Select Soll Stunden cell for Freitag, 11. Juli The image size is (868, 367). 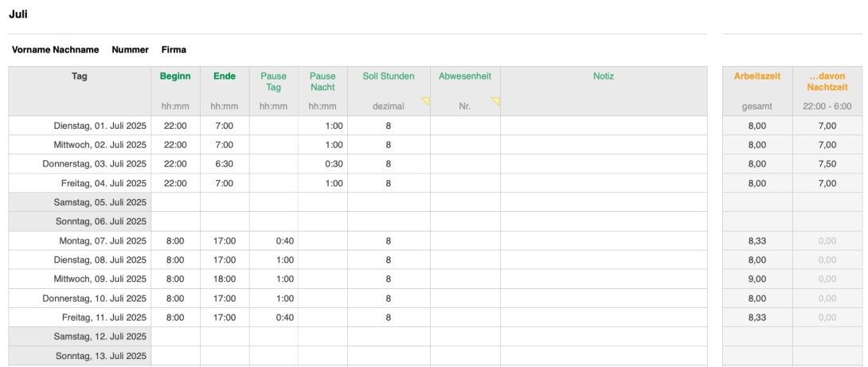point(389,317)
